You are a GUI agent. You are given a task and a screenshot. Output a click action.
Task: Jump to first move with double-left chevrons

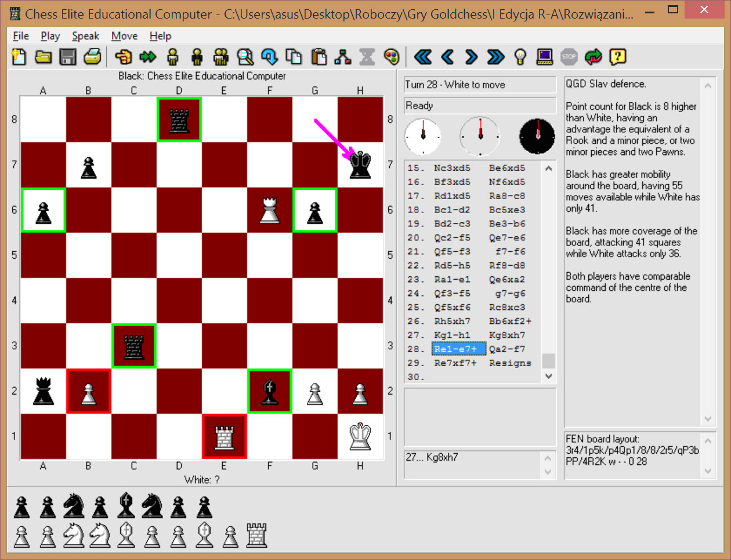tap(423, 57)
